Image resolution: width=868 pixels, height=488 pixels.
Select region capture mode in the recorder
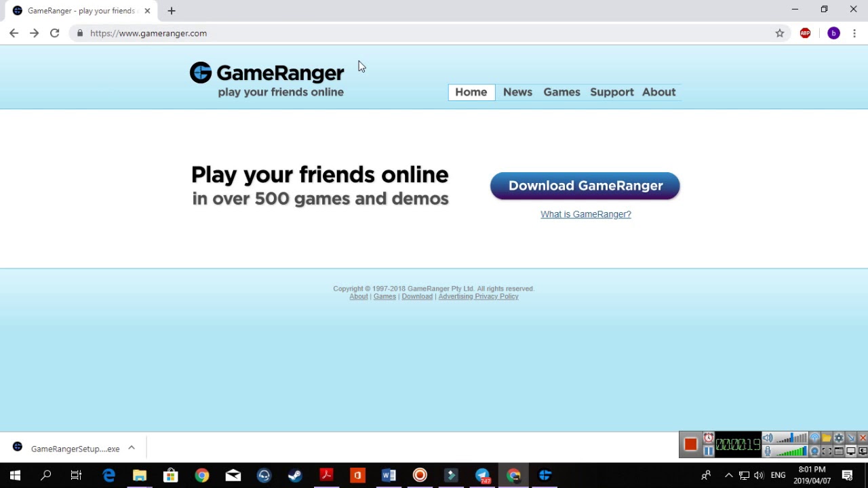pos(827,451)
